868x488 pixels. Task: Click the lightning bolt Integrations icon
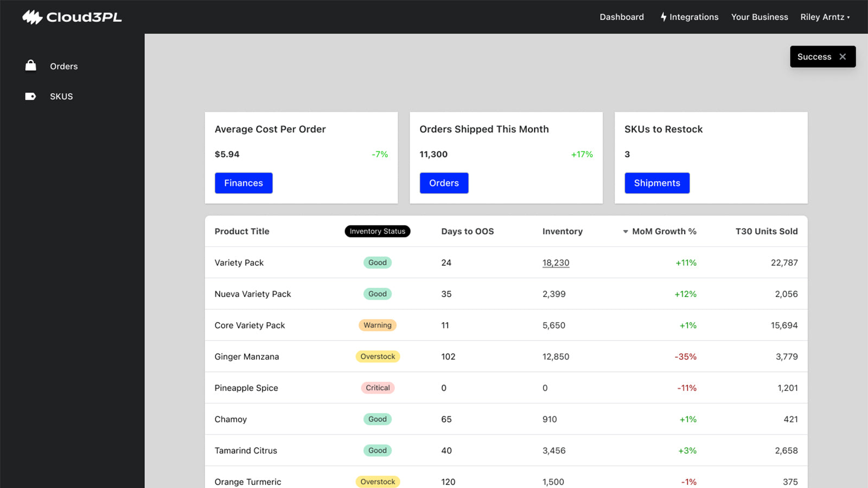[663, 17]
